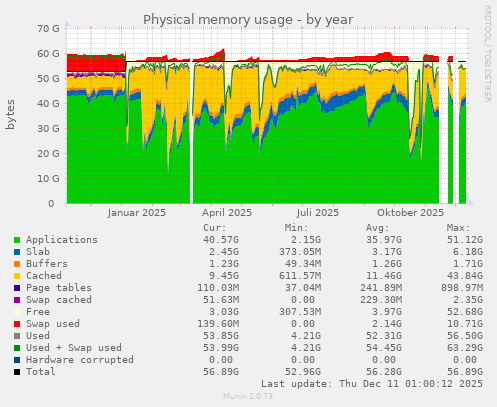
Task: Click Slab min value 373.05M
Action: coord(300,252)
